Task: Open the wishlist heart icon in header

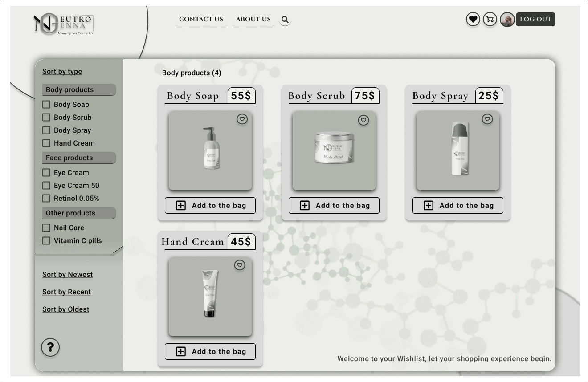Action: 473,20
